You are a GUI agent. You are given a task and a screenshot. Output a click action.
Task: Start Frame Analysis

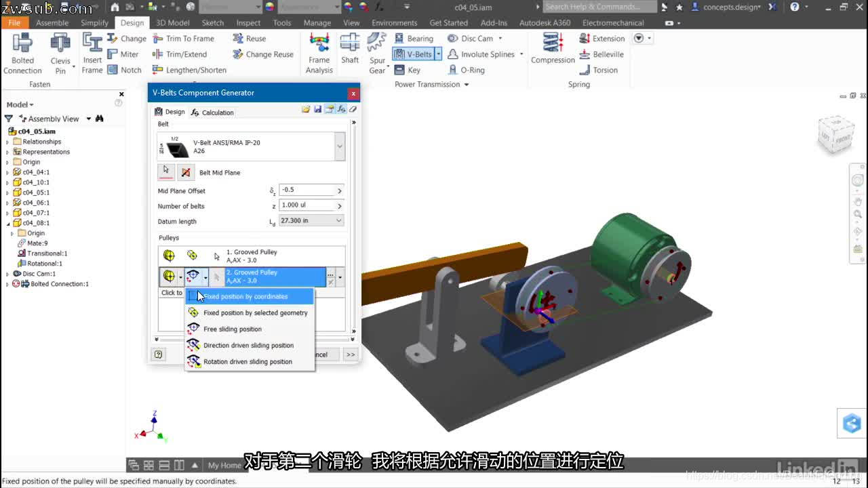[x=319, y=54]
